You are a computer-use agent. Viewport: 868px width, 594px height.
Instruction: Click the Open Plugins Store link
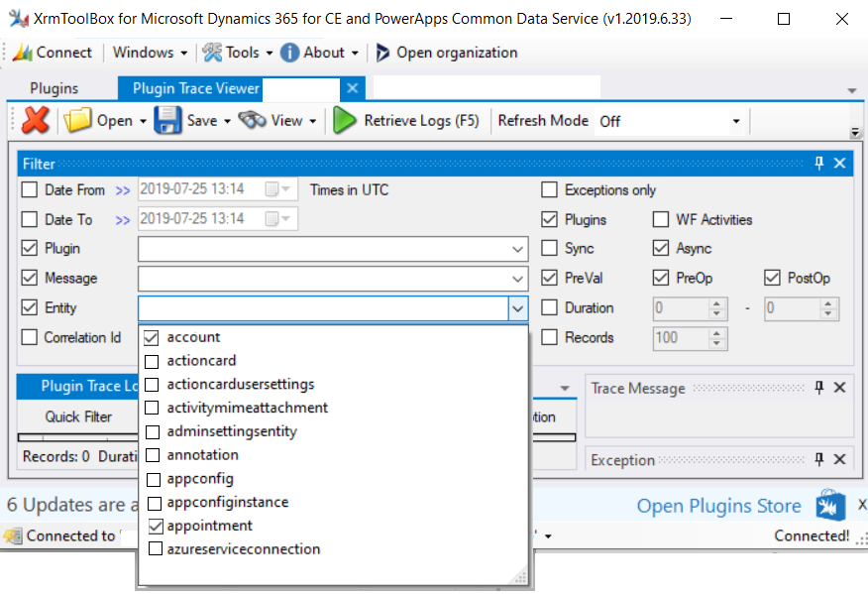(718, 506)
